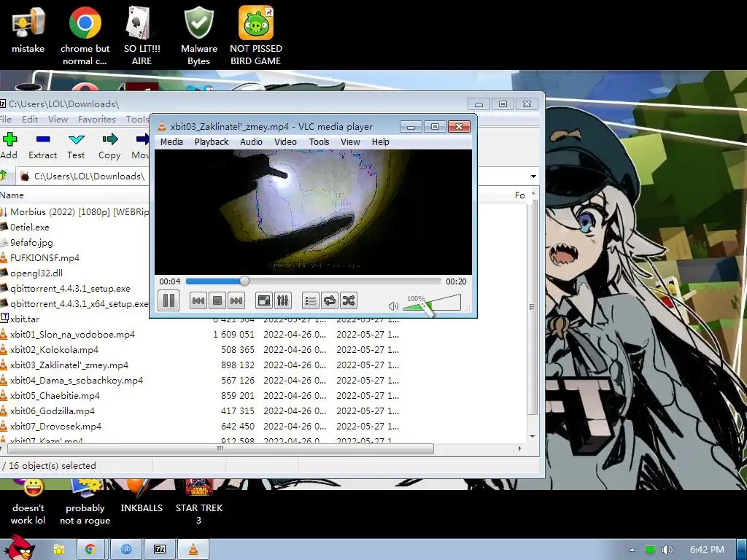747x560 pixels.
Task: Toggle VLC loop mode
Action: tap(330, 300)
